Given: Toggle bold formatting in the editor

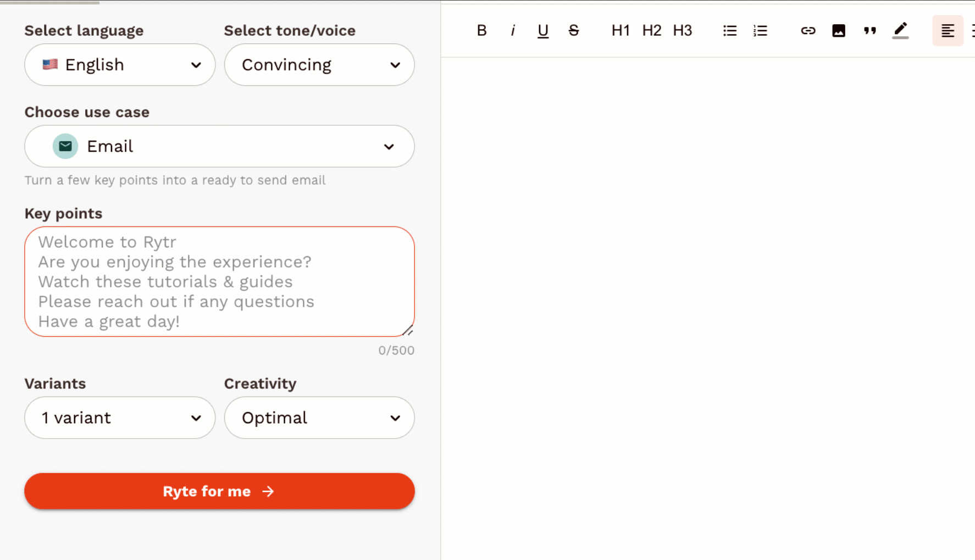Looking at the screenshot, I should click(481, 31).
